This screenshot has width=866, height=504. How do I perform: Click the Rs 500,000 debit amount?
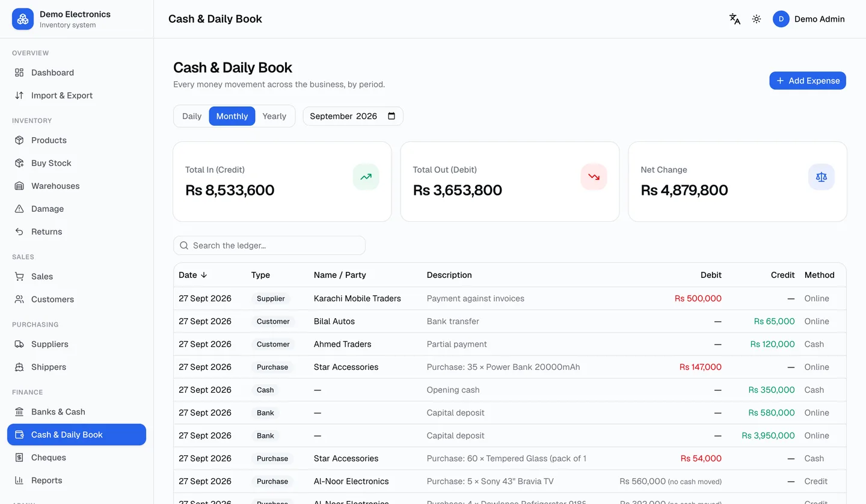698,298
